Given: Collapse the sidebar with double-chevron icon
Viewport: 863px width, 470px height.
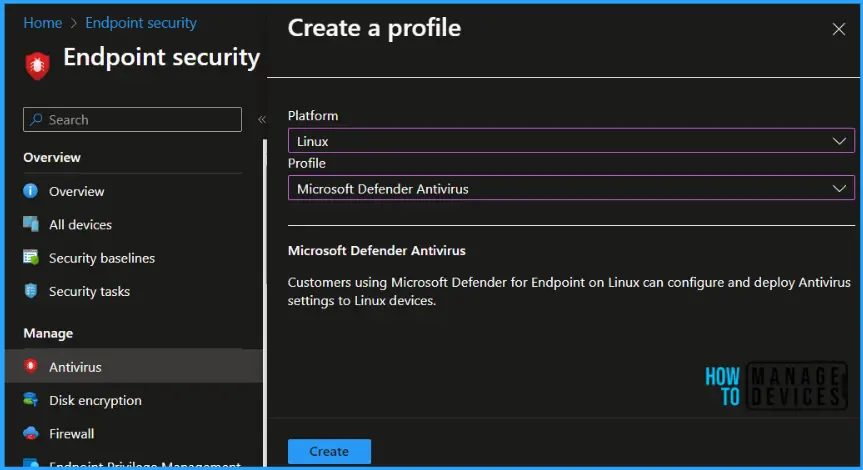Looking at the screenshot, I should 262,119.
